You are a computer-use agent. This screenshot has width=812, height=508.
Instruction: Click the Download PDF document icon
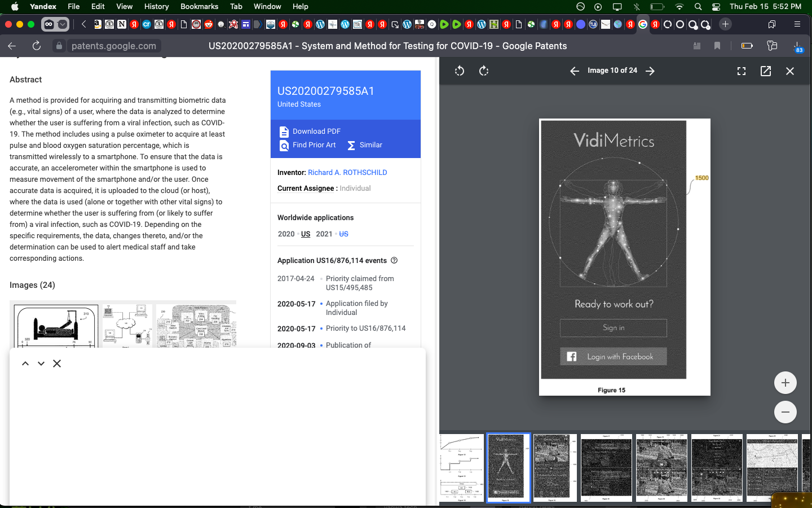coord(284,132)
